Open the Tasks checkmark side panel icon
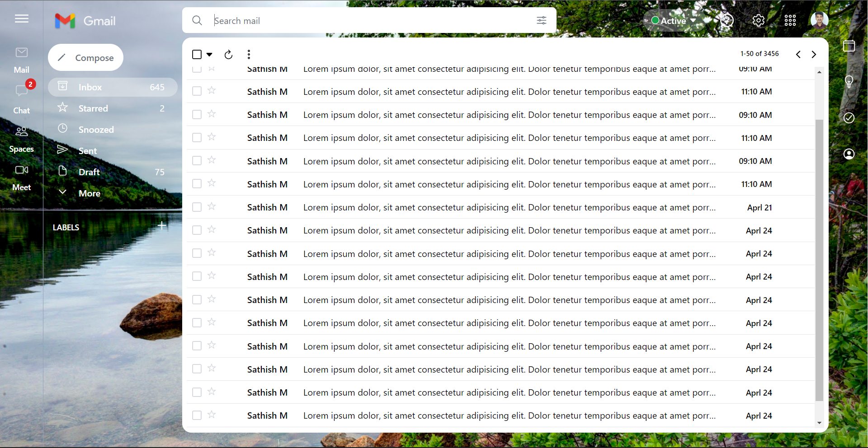This screenshot has width=868, height=448. tap(849, 118)
